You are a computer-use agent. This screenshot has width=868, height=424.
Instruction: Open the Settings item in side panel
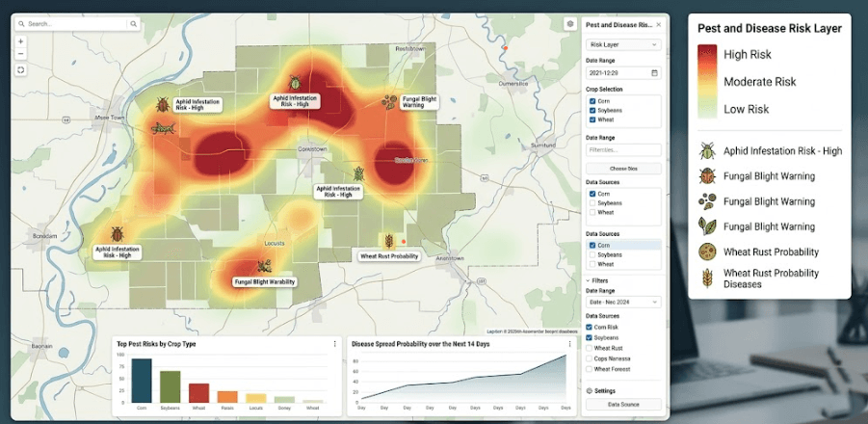(x=600, y=391)
